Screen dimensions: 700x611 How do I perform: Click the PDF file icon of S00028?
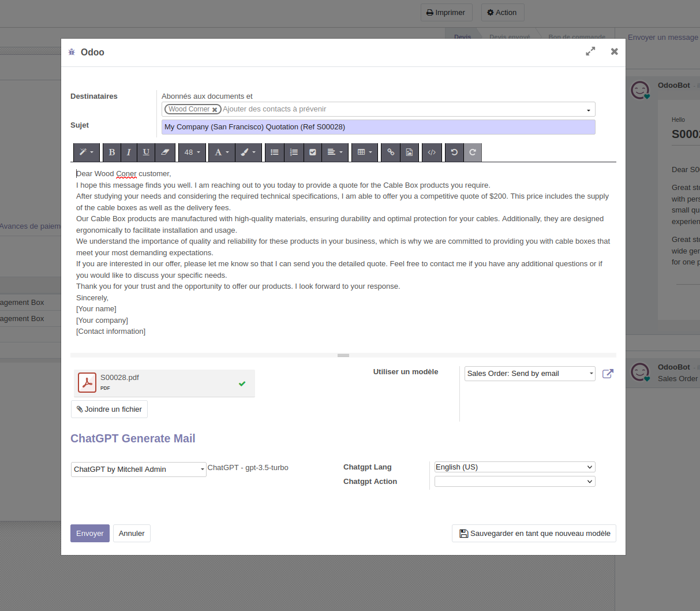click(x=87, y=382)
